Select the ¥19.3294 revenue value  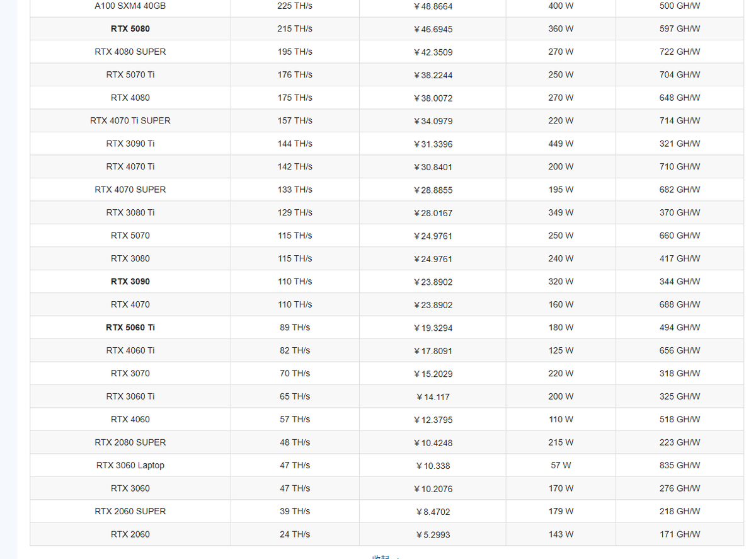433,328
